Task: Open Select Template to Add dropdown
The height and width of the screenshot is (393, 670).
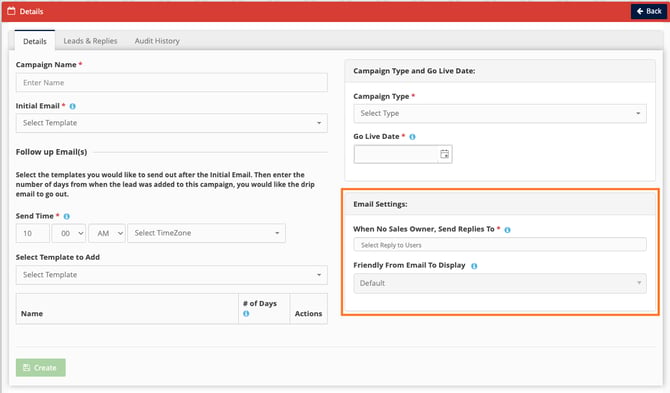Action: (172, 275)
